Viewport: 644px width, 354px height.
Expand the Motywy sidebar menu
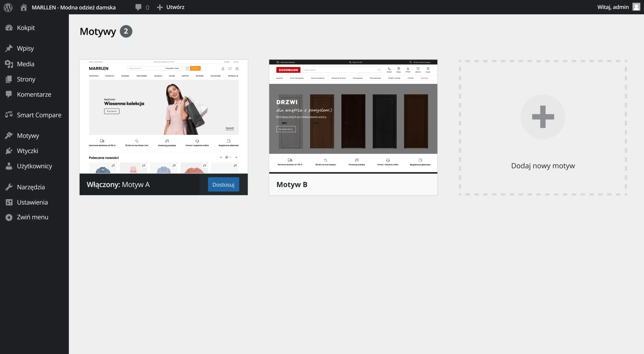click(28, 135)
